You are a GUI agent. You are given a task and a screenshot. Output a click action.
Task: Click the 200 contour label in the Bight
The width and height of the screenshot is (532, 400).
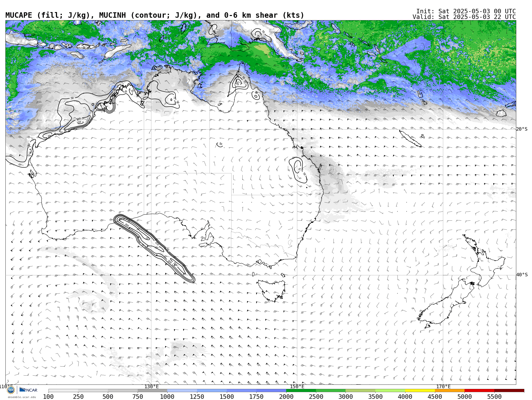127,225
